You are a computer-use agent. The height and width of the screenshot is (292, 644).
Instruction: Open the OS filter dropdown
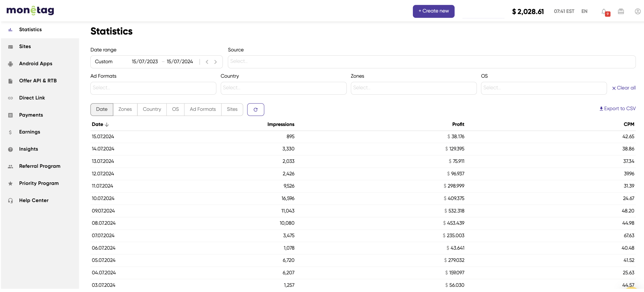point(544,88)
